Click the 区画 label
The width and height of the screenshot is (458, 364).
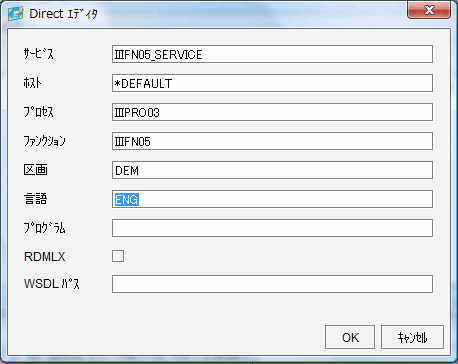point(35,170)
